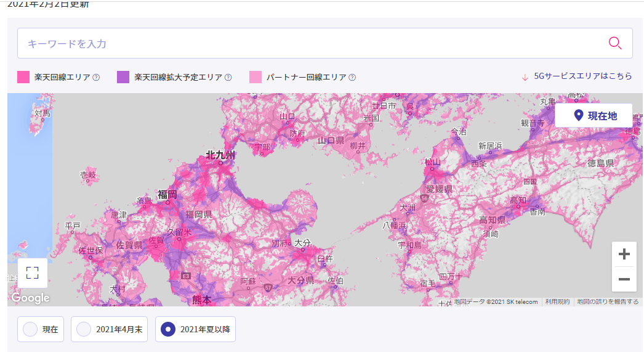Zoom out the map with minus

point(624,279)
